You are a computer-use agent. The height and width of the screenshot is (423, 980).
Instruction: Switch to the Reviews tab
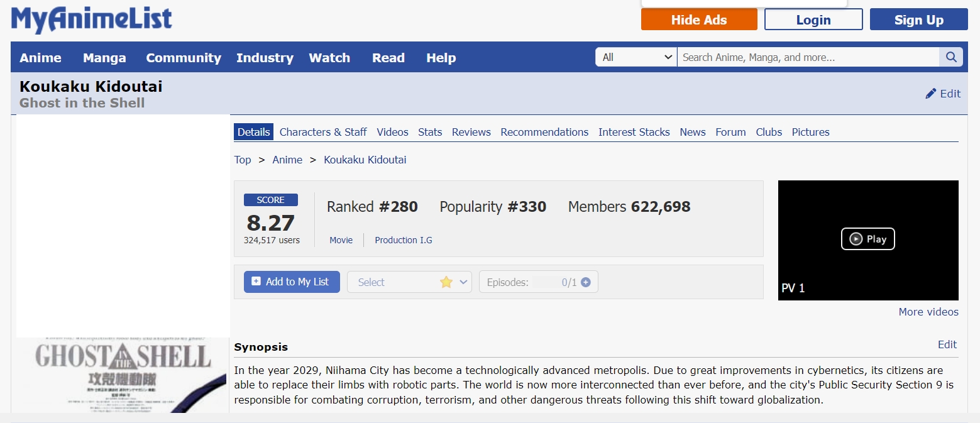coord(471,132)
